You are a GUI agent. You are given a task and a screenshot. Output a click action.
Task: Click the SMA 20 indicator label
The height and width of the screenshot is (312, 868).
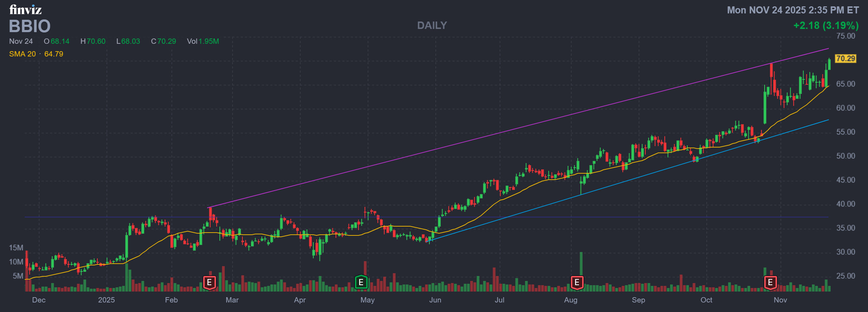coord(23,54)
